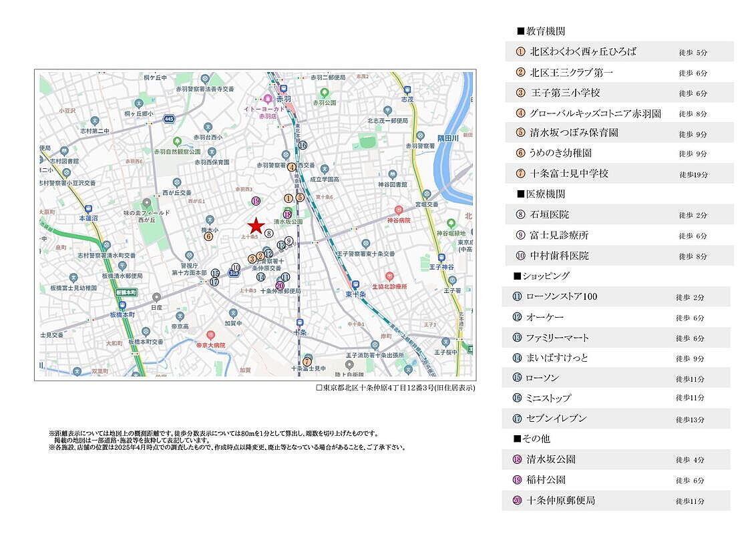The width and height of the screenshot is (756, 534).
Task: Click the 十条仲原郵便局 legend entry
Action: point(560,500)
